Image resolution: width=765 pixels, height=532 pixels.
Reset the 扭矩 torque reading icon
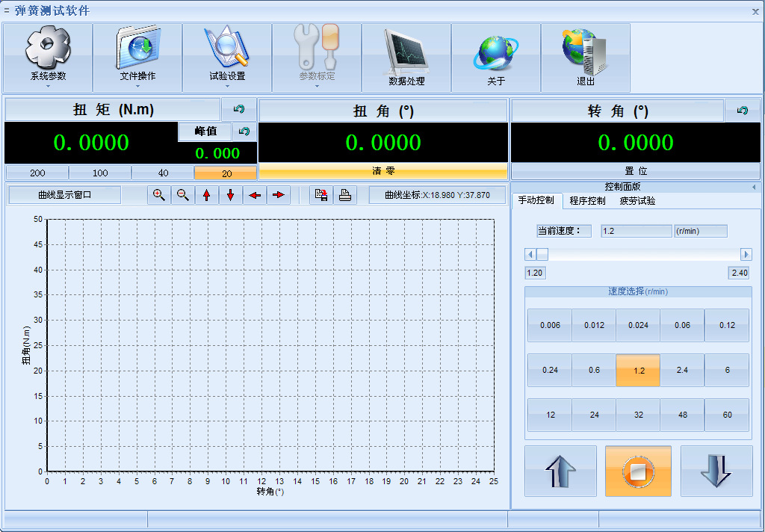click(238, 109)
